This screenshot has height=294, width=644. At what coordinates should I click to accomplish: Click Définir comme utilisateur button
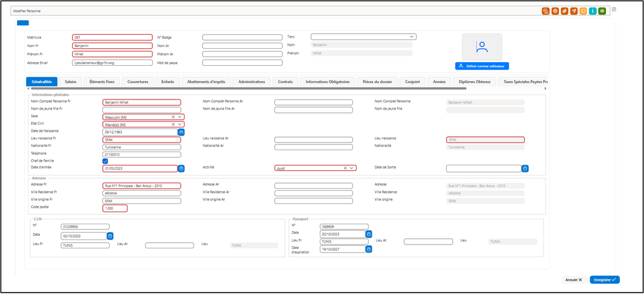pyautogui.click(x=482, y=66)
